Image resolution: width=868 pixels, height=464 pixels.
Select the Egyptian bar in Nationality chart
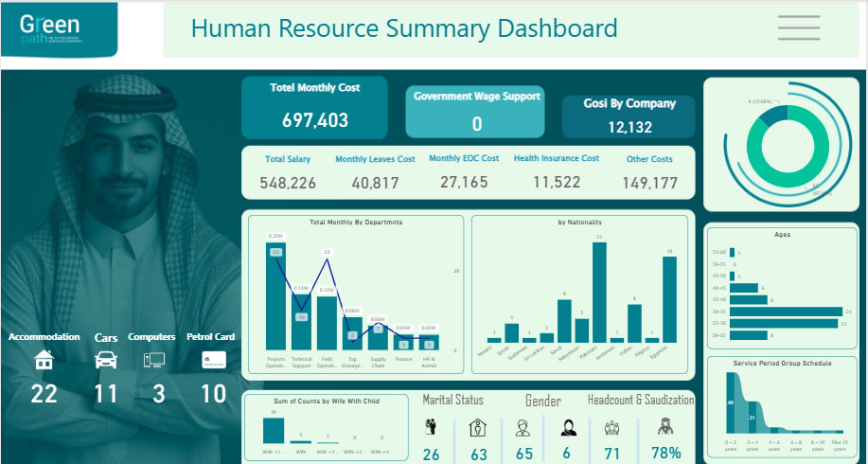click(668, 298)
